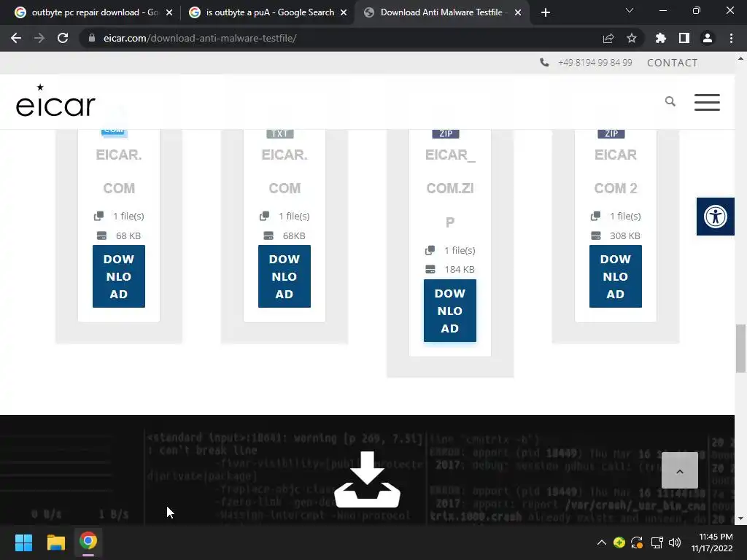
Task: Download the EICAR.COM 68 KB file
Action: [119, 276]
